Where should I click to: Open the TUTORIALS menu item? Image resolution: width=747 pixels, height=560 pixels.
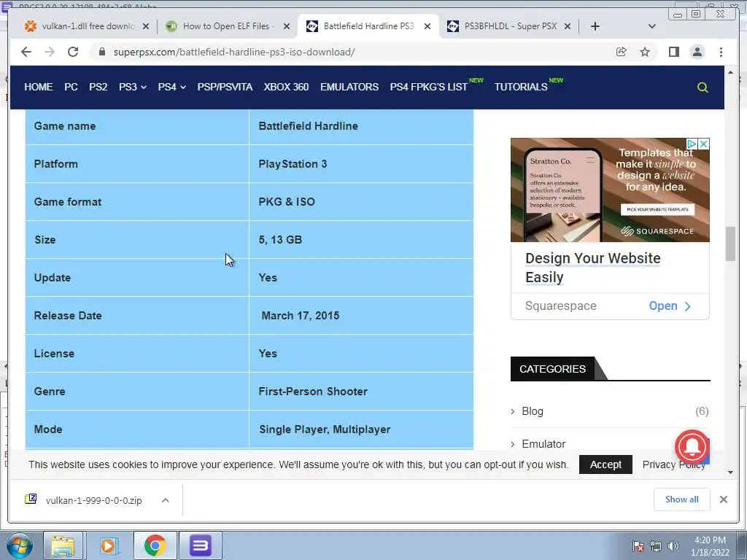coord(521,87)
